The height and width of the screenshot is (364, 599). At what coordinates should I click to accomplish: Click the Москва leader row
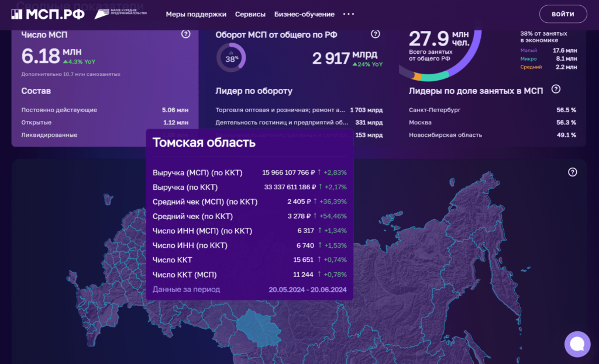[x=492, y=123]
